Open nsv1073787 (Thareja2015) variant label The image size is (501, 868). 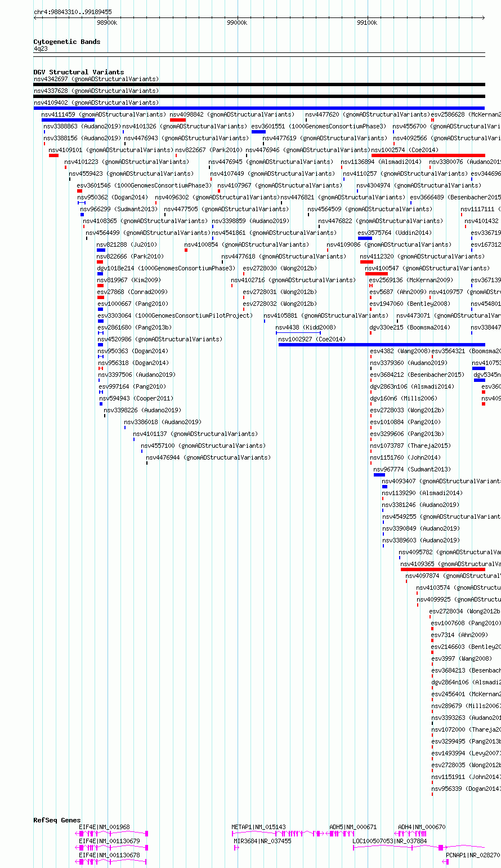pyautogui.click(x=410, y=446)
